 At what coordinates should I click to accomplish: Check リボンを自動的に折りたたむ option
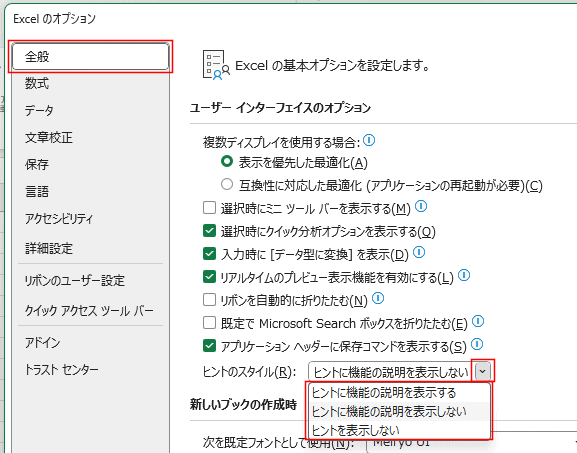[x=209, y=300]
